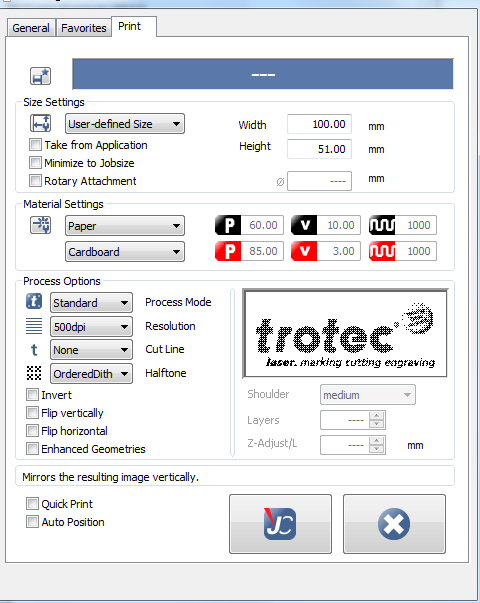Viewport: 480px width, 603px height.
Task: Open the Cardboard material dropdown
Action: (125, 252)
